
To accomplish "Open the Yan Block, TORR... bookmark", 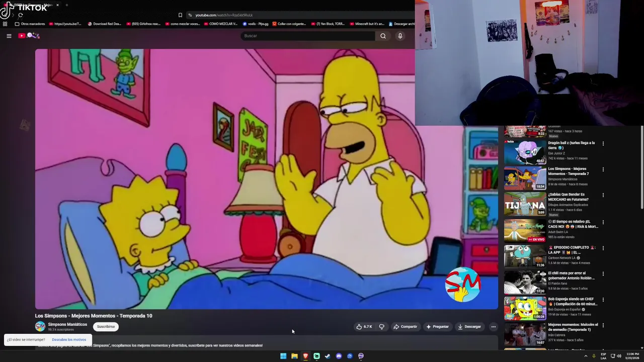I will point(328,24).
